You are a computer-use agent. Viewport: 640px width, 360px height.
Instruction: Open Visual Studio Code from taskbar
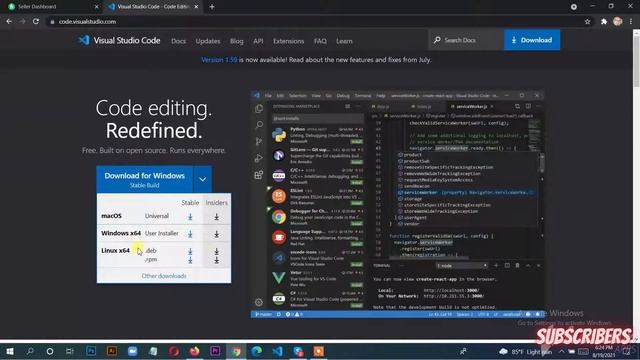[x=278, y=351]
